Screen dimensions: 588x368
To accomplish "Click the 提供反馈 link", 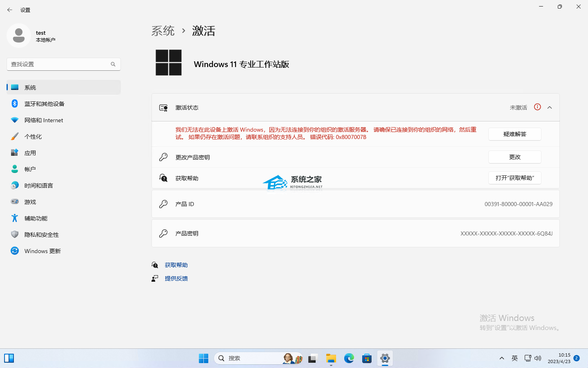I will point(176,278).
